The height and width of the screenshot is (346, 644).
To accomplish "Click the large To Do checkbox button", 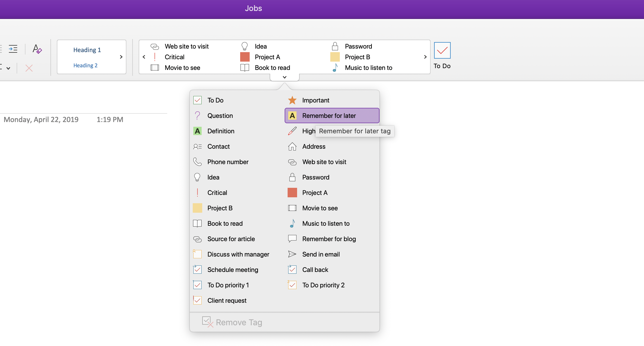I will (442, 51).
